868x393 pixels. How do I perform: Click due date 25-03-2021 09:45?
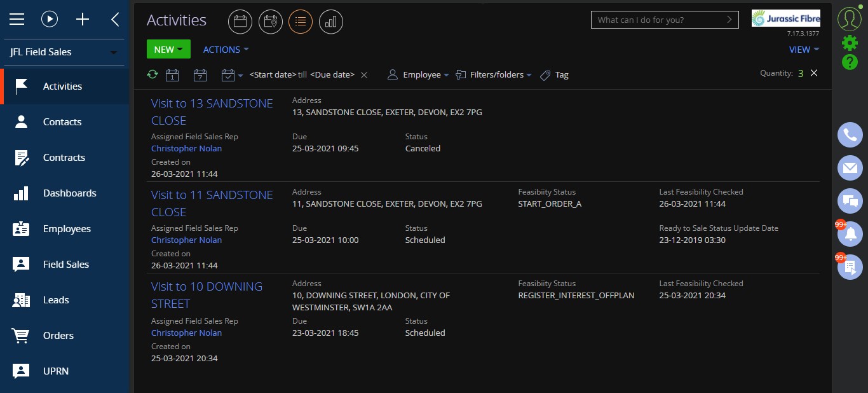pos(325,148)
